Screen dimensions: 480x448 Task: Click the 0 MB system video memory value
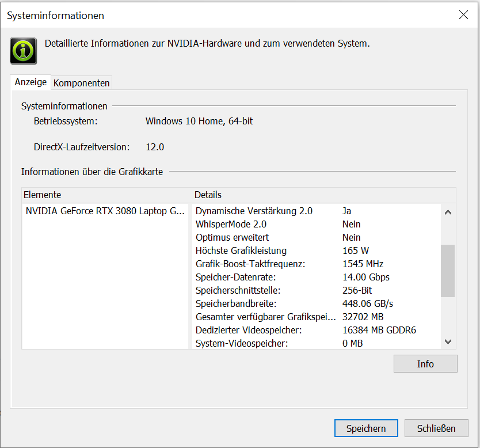(352, 343)
